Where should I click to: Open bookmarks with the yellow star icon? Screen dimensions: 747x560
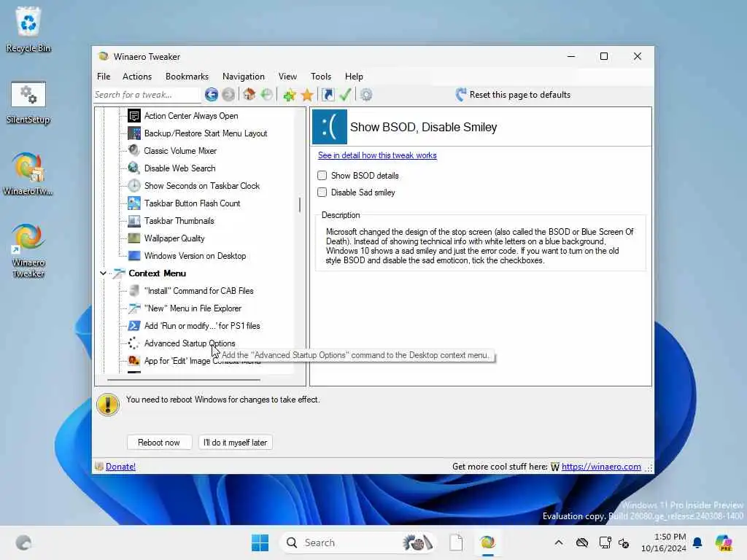point(307,95)
